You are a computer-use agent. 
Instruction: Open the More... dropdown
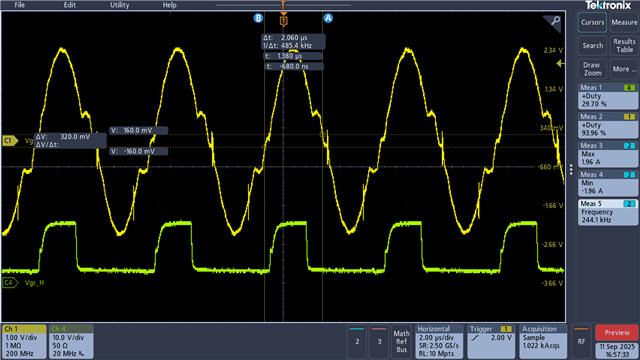[x=624, y=69]
